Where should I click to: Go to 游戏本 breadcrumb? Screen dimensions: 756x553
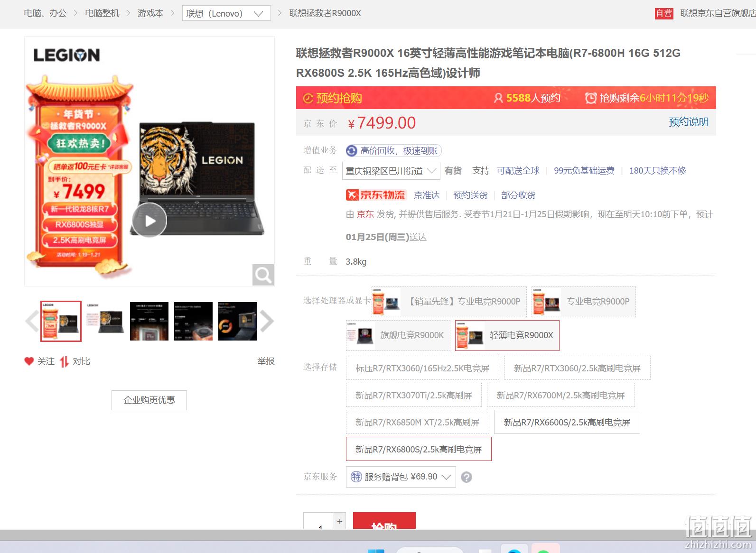[150, 13]
